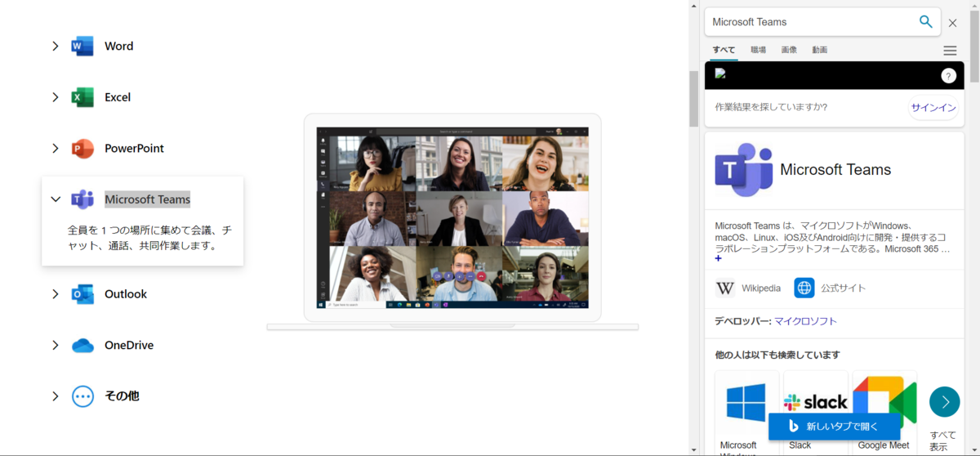Click the help question mark icon

tap(948, 76)
